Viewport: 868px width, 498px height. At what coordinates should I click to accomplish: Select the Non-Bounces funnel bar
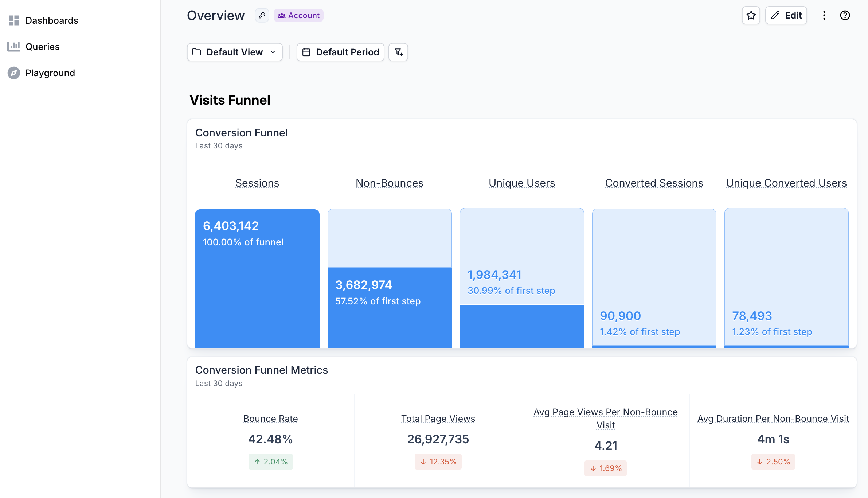[389, 308]
